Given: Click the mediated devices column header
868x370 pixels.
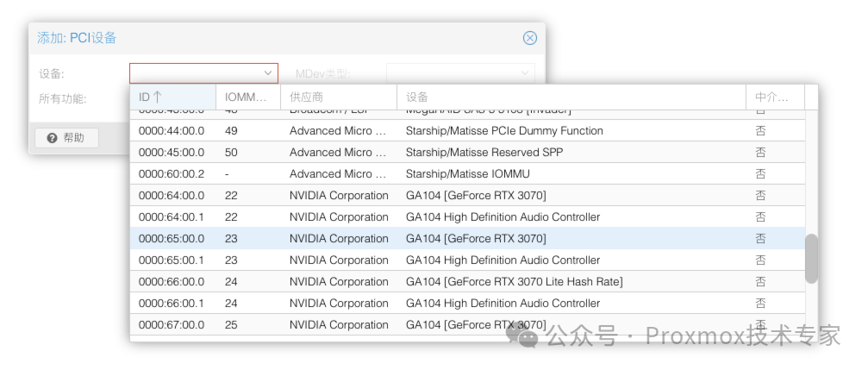Looking at the screenshot, I should coord(774,97).
